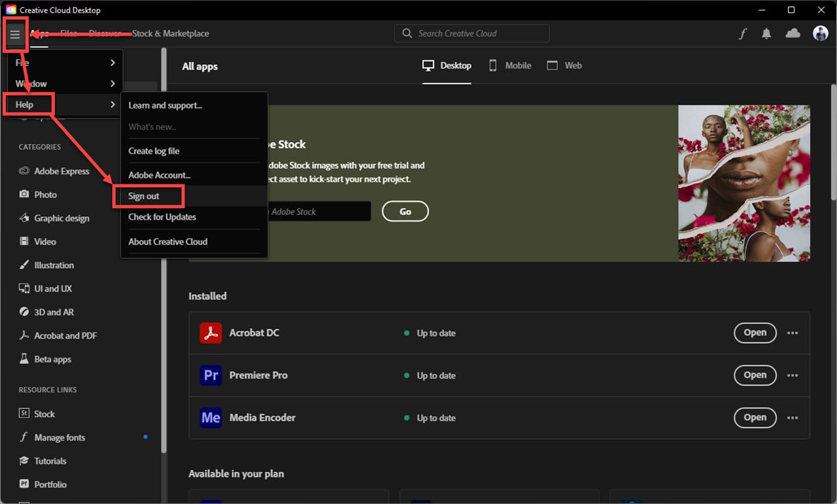
Task: Click the main content vertical scrollbar
Action: [833, 142]
